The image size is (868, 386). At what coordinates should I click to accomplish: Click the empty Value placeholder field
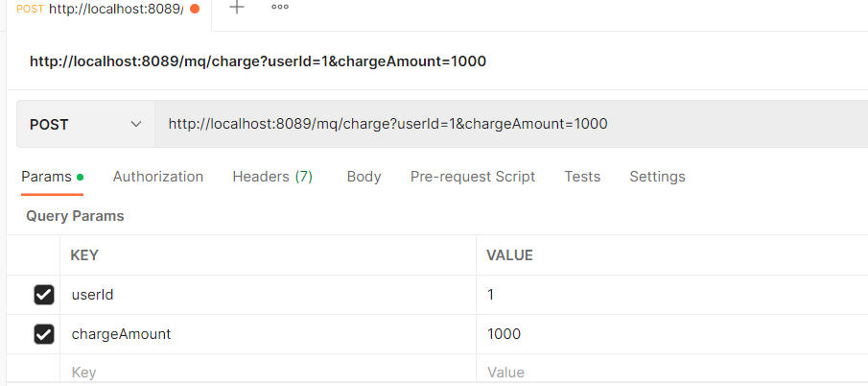[672, 370]
